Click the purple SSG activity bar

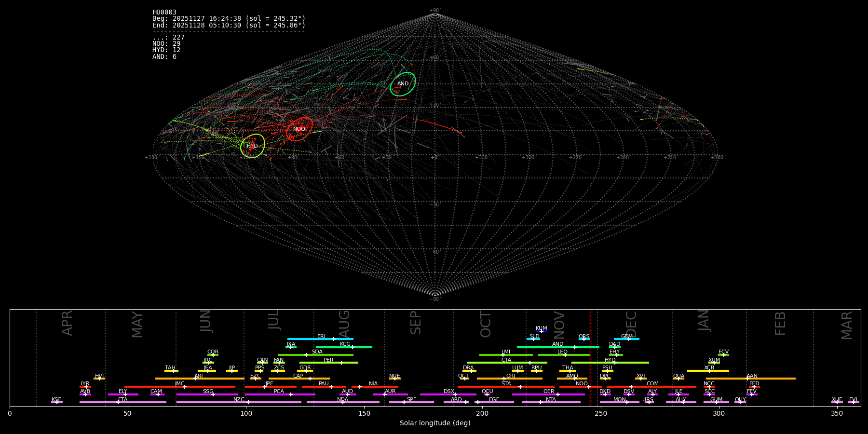tap(207, 394)
